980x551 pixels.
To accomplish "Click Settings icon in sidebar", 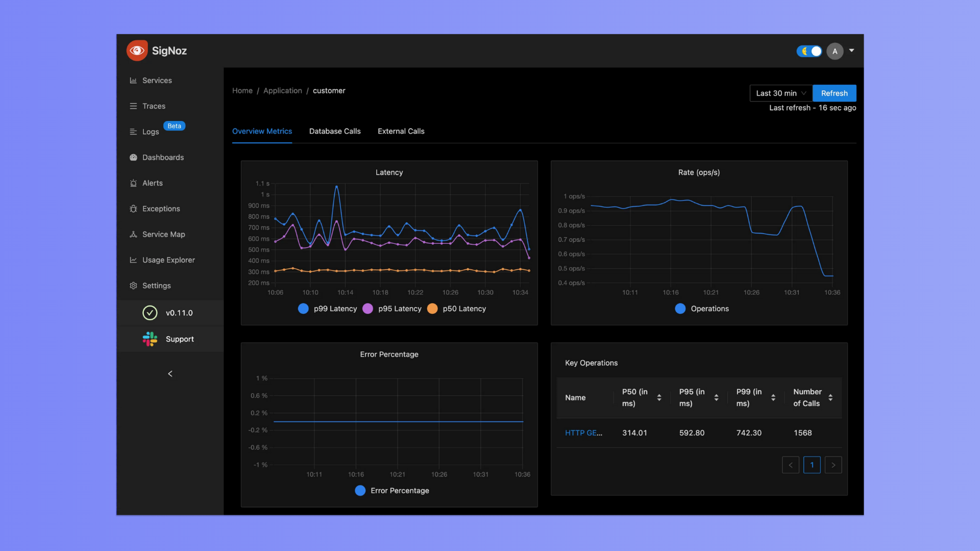I will pyautogui.click(x=133, y=285).
